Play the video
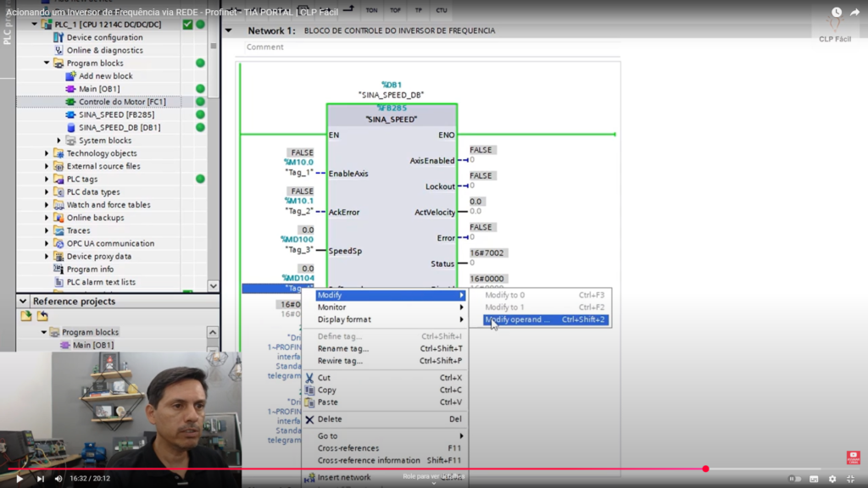Viewport: 868px width, 488px height. 19,479
